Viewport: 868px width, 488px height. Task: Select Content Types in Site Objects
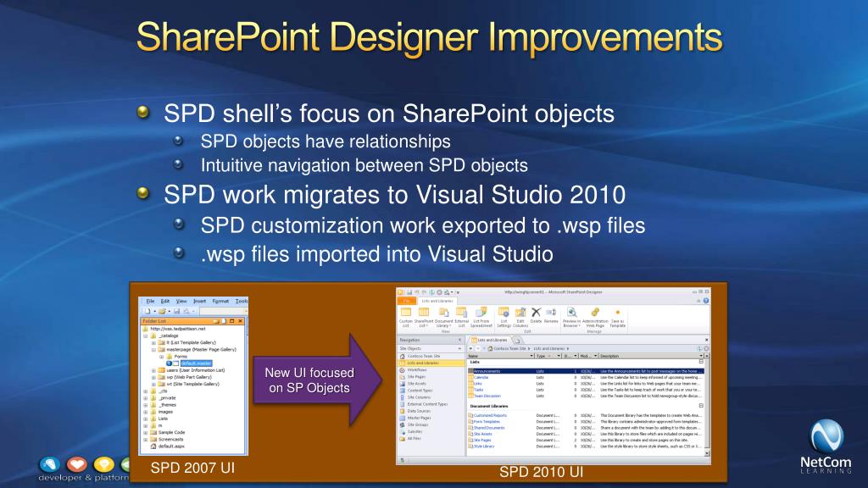point(419,390)
